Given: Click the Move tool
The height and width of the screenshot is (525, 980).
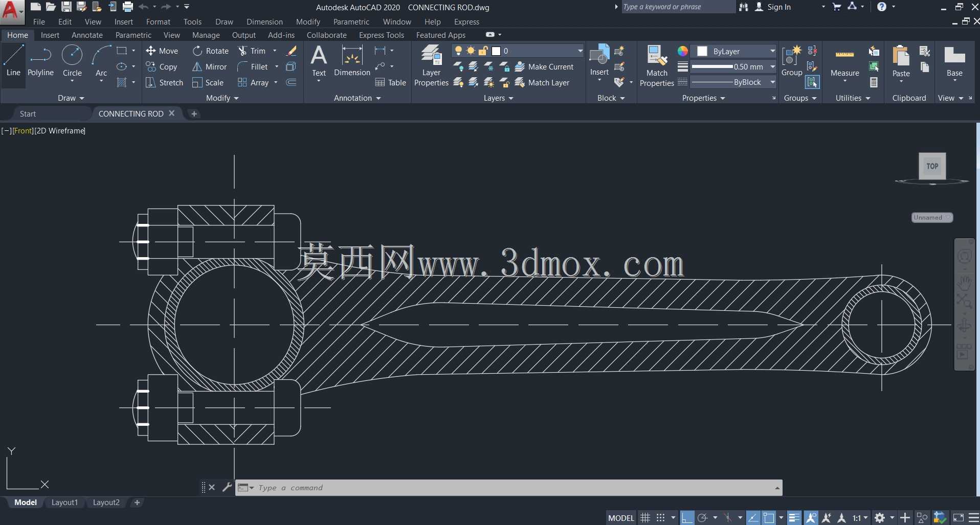Looking at the screenshot, I should (x=162, y=51).
